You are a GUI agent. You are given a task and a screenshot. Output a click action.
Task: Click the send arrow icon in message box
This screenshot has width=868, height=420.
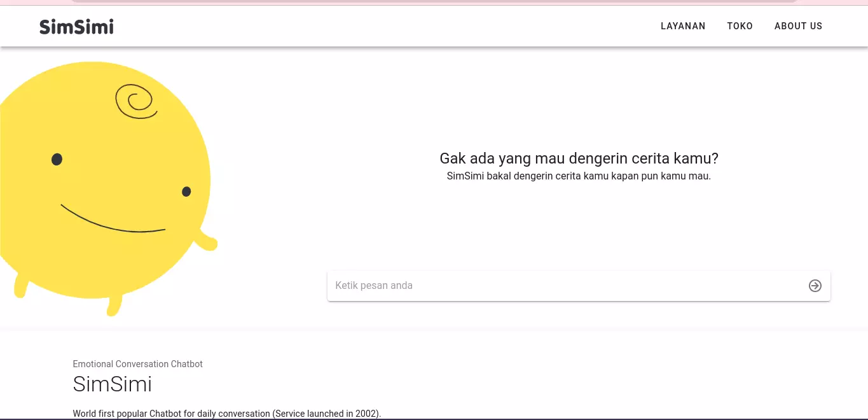click(x=815, y=286)
